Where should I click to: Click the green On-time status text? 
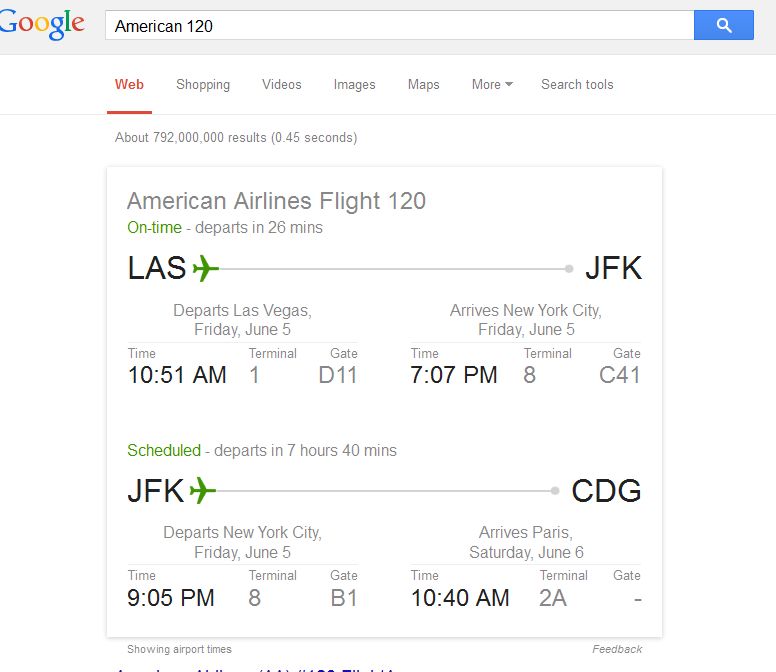(154, 227)
